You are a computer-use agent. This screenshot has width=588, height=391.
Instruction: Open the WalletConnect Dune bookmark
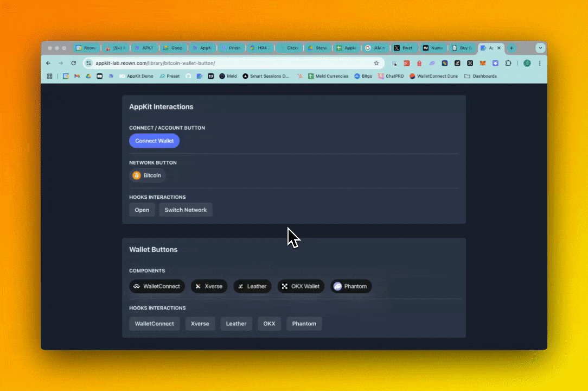(x=433, y=76)
